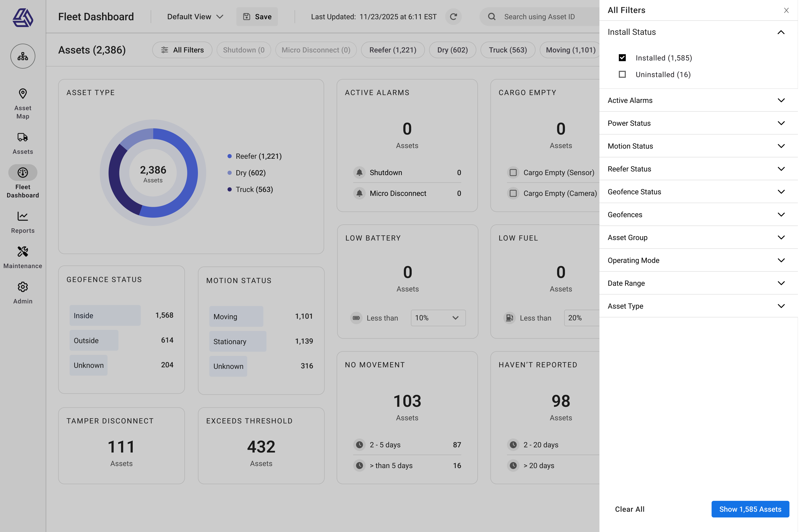Click the Save view icon in the toolbar

coord(247,16)
